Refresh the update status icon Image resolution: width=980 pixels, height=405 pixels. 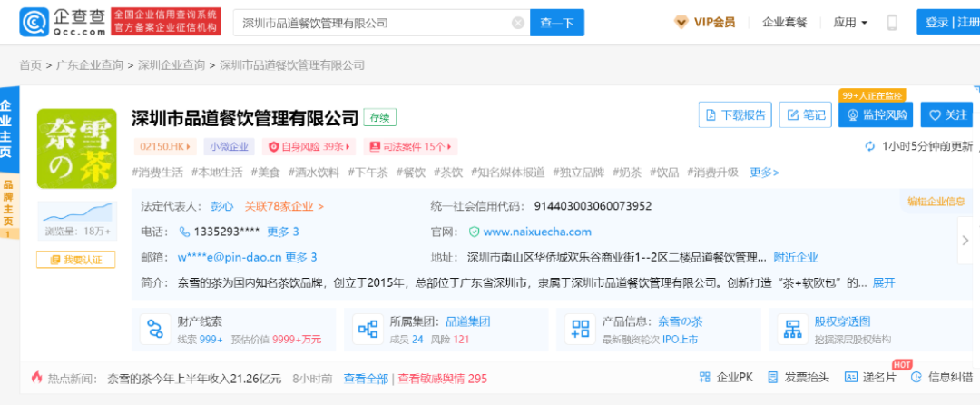coord(869,146)
